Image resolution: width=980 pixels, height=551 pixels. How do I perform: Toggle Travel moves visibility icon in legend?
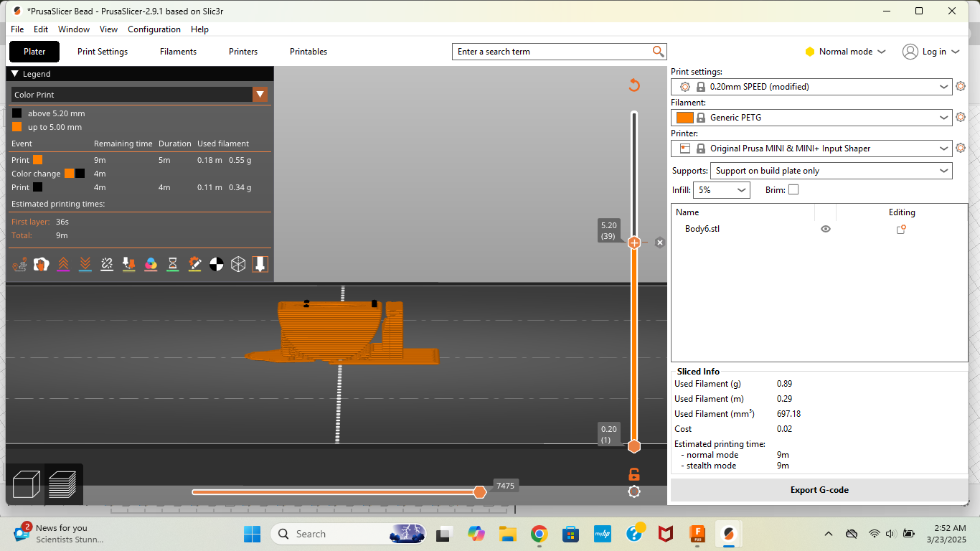pyautogui.click(x=19, y=265)
